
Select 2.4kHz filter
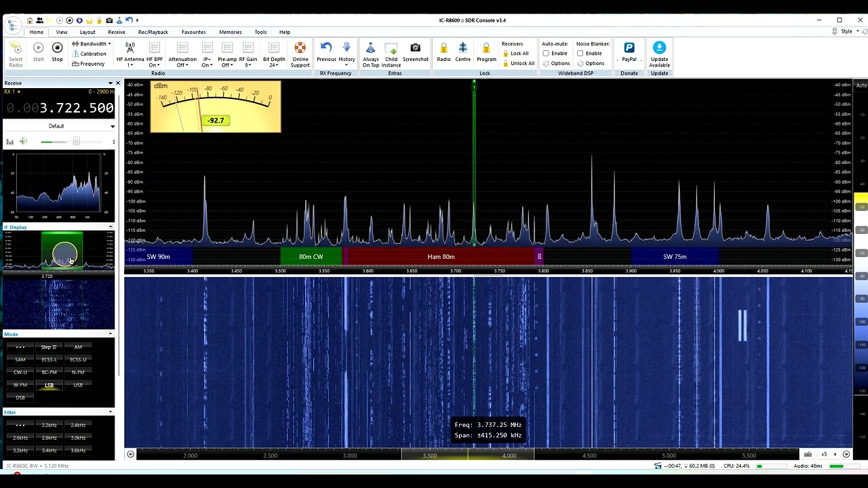[x=78, y=425]
